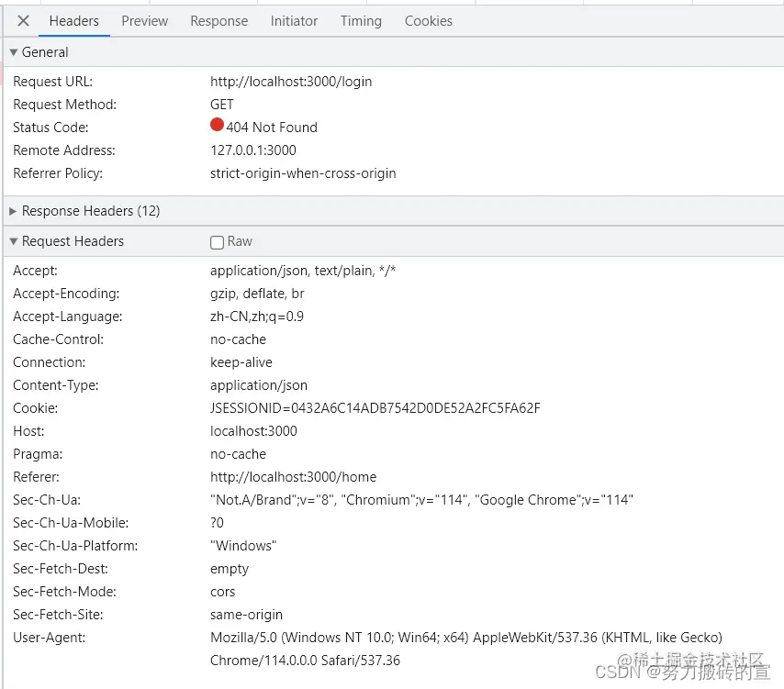Switch to the Preview tab
Image resolution: width=784 pixels, height=689 pixels.
point(144,21)
